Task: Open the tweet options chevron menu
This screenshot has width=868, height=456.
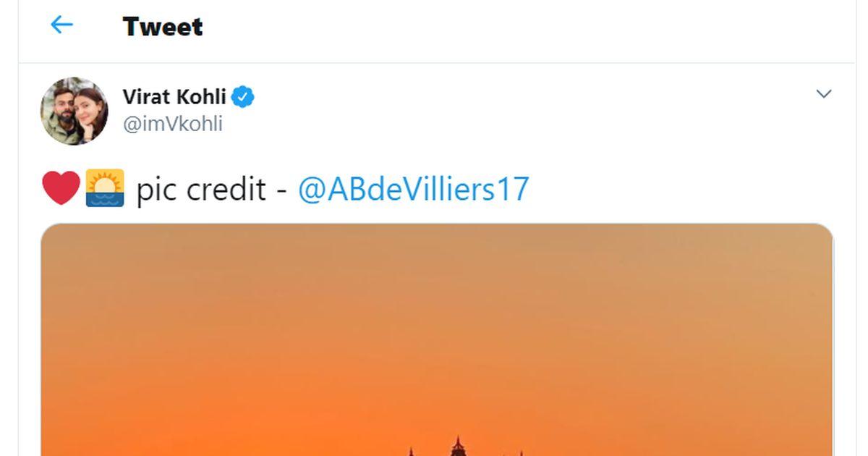Action: point(823,94)
